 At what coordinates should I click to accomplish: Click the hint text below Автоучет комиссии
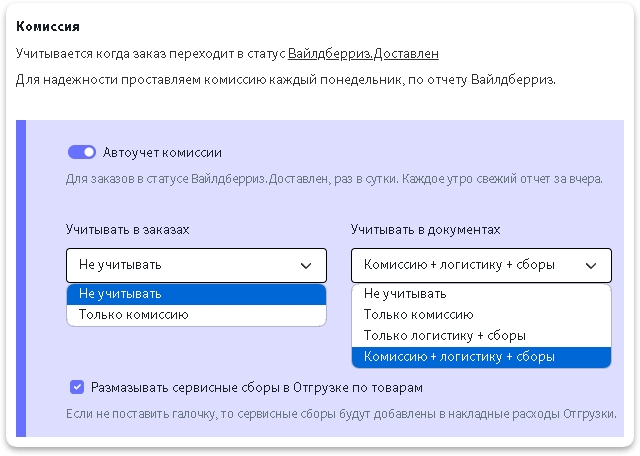coord(334,180)
